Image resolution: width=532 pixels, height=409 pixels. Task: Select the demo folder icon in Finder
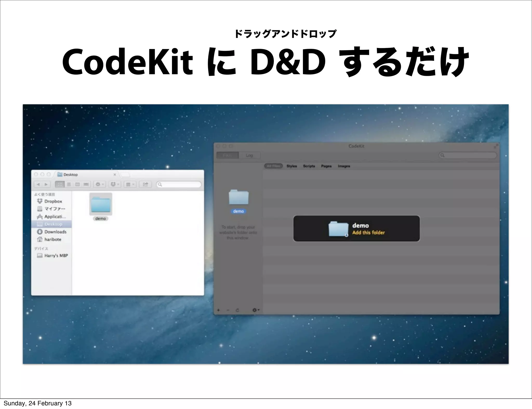(101, 204)
